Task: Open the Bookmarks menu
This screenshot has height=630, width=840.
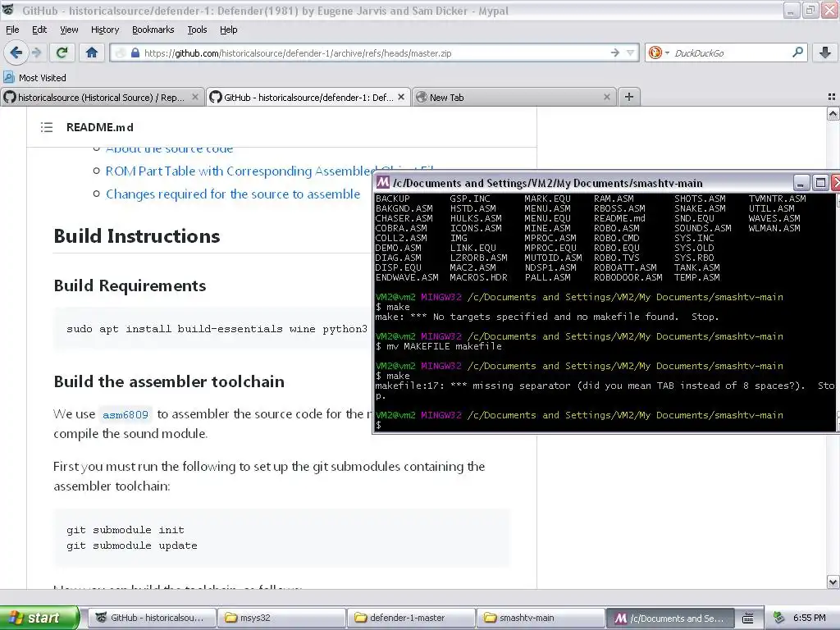Action: click(x=153, y=30)
